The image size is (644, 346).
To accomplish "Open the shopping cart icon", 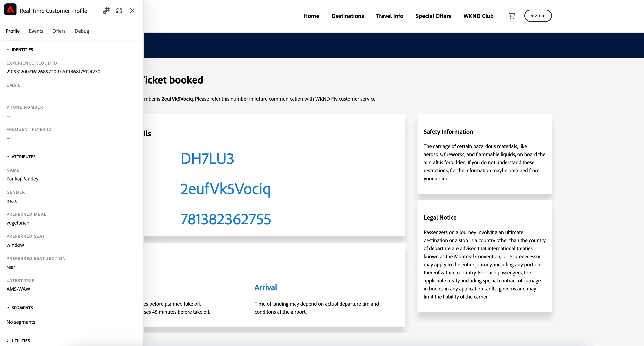I will coord(512,16).
